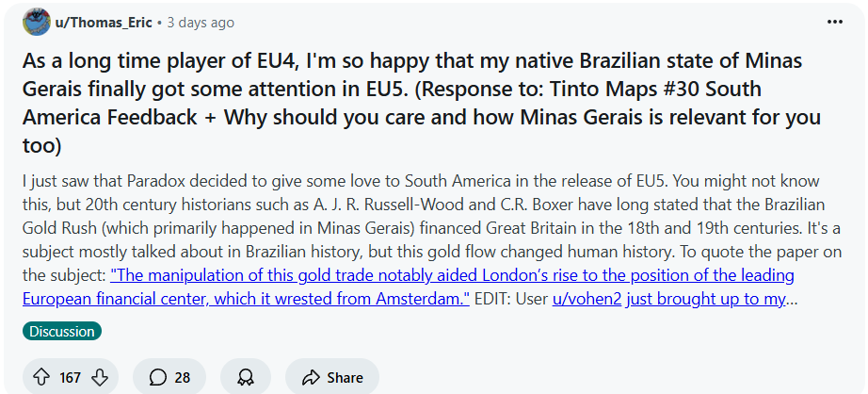Filter by the Discussion flair tag
The image size is (868, 394).
coord(61,331)
